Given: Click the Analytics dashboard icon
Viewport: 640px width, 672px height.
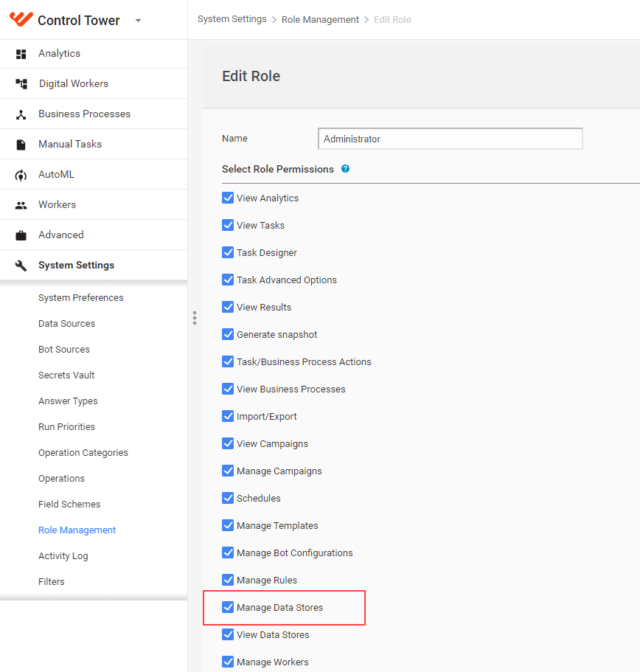Looking at the screenshot, I should (21, 54).
